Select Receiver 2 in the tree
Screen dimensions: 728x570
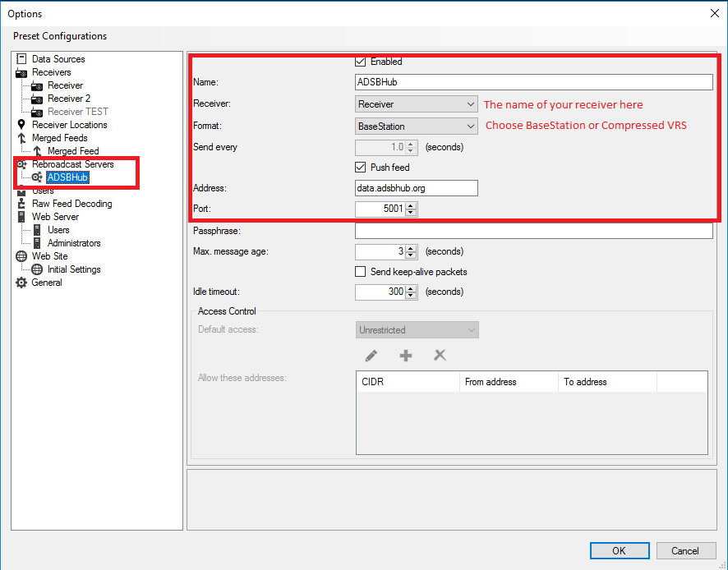point(69,99)
